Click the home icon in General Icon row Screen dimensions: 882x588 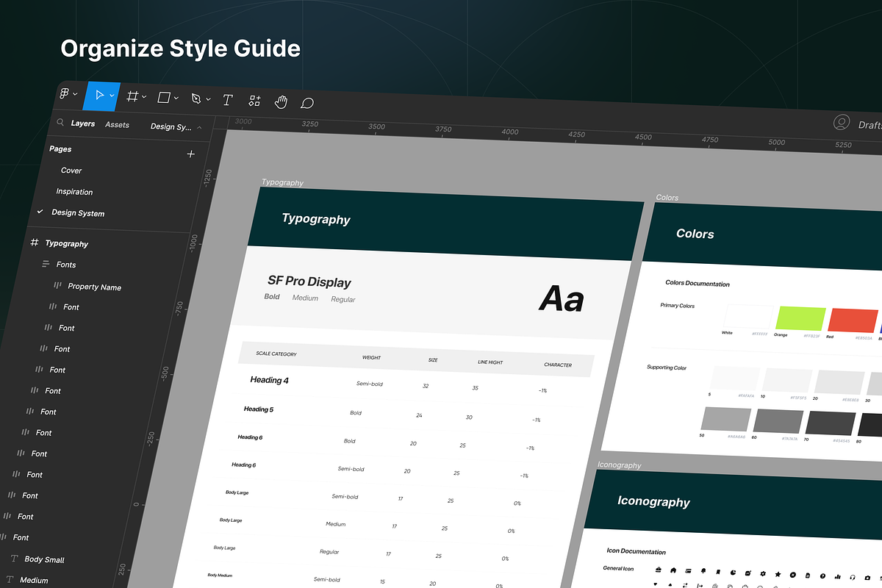pyautogui.click(x=673, y=570)
